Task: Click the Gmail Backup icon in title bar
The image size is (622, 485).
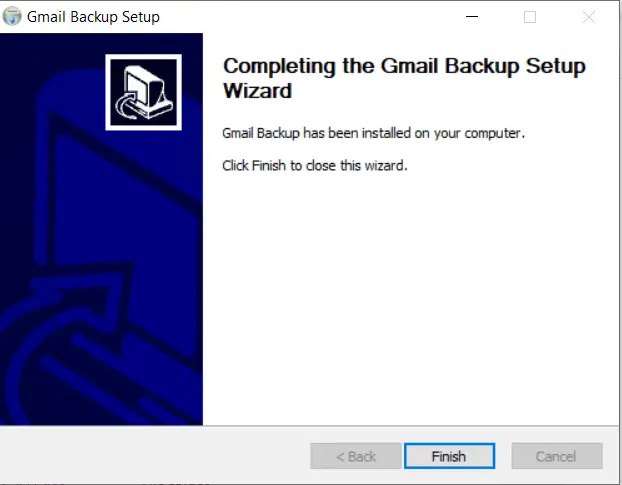Action: [x=12, y=16]
